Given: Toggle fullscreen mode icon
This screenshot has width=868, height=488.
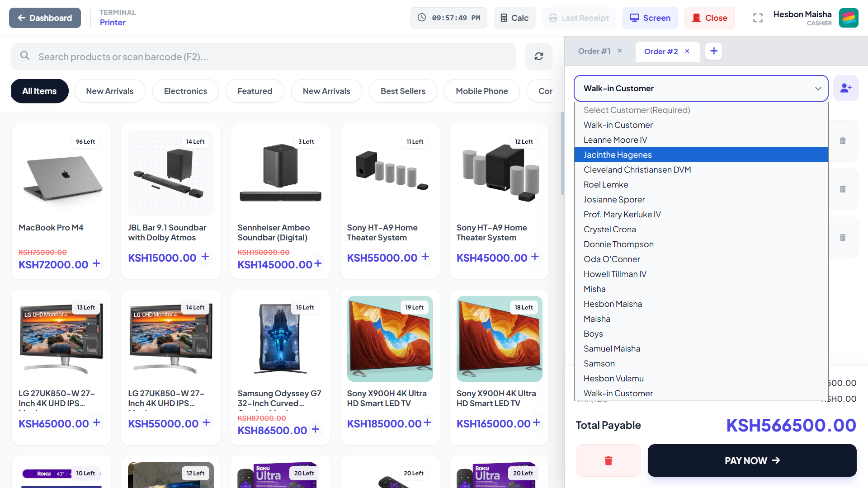Looking at the screenshot, I should pyautogui.click(x=758, y=18).
